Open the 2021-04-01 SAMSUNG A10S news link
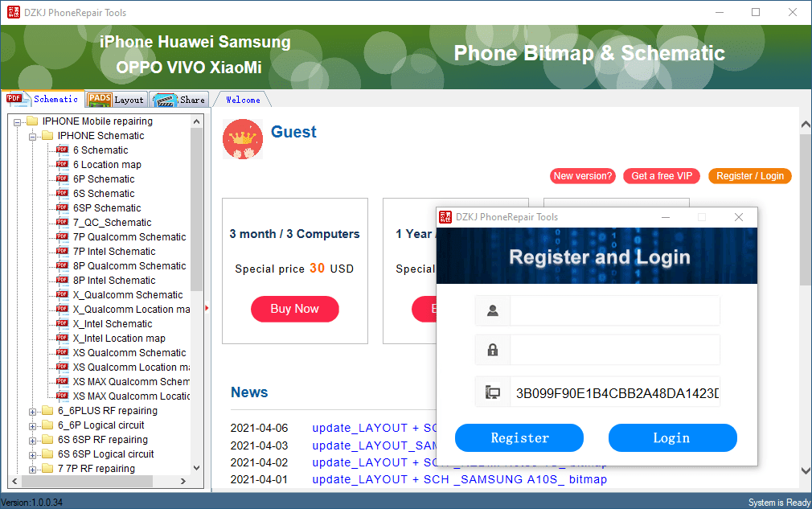 pos(459,479)
